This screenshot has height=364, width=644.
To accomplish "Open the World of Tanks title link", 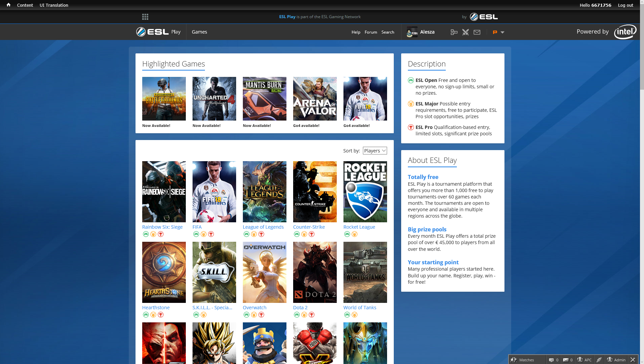I will (360, 308).
